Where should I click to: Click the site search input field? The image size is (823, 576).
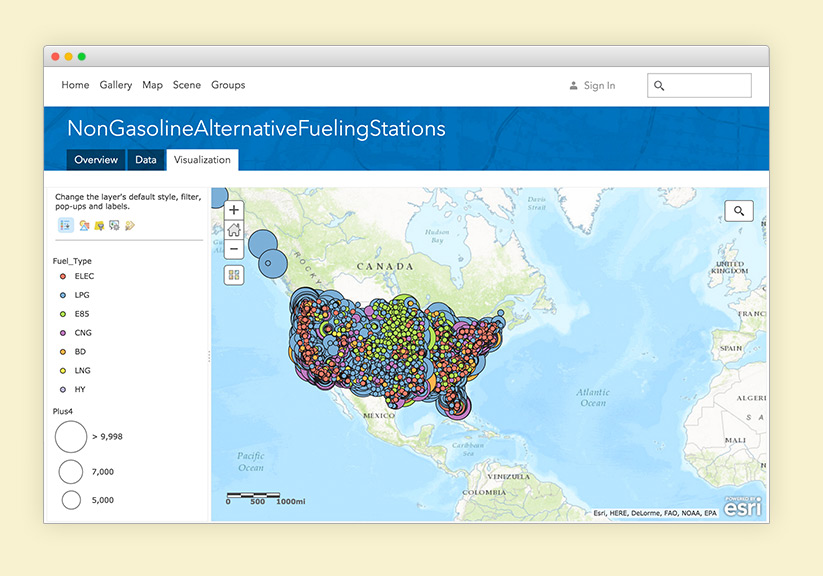pyautogui.click(x=708, y=86)
